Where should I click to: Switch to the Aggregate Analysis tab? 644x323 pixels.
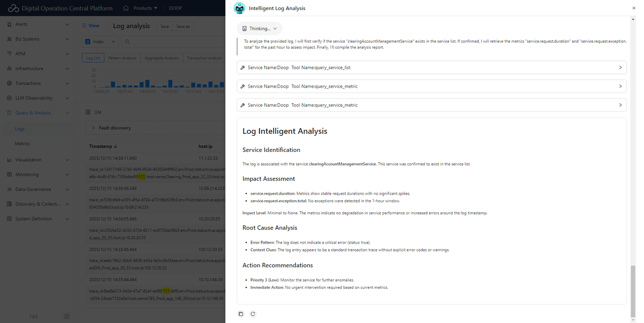tap(162, 58)
